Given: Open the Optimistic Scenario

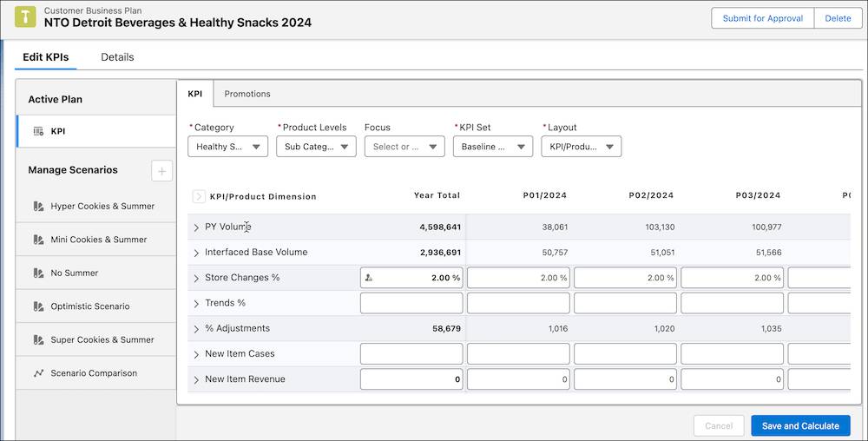Looking at the screenshot, I should [96, 306].
